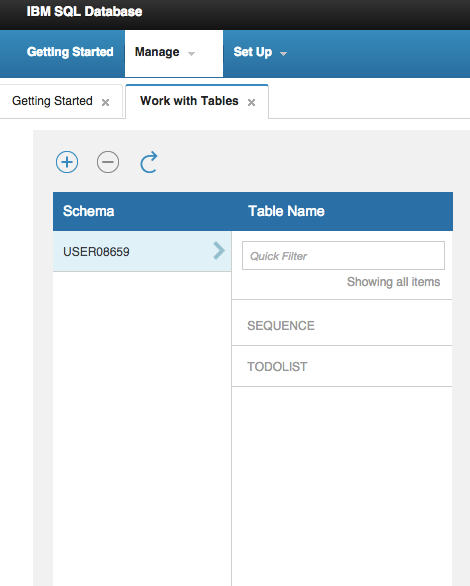470x586 pixels.
Task: Go to Getting Started in the blue navigation bar
Action: click(x=70, y=52)
